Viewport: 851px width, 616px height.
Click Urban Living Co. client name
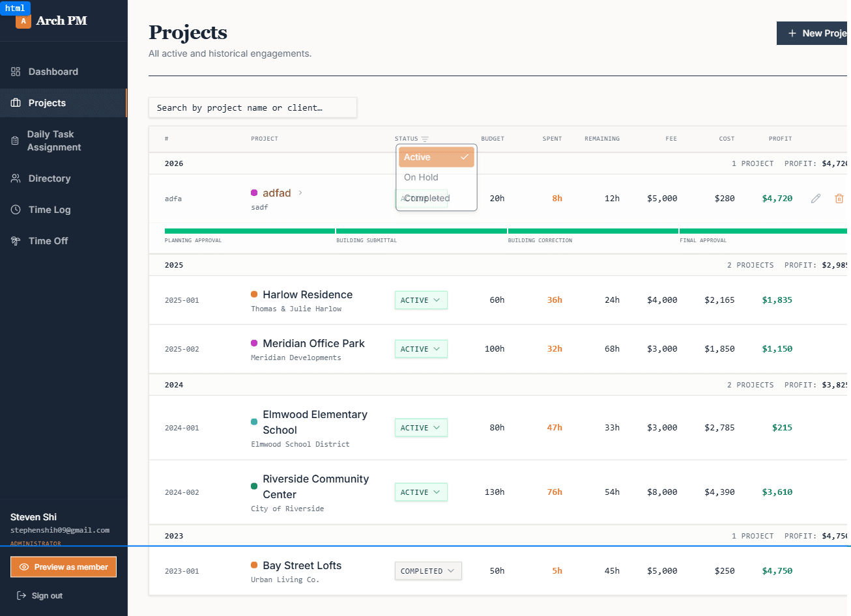coord(285,580)
